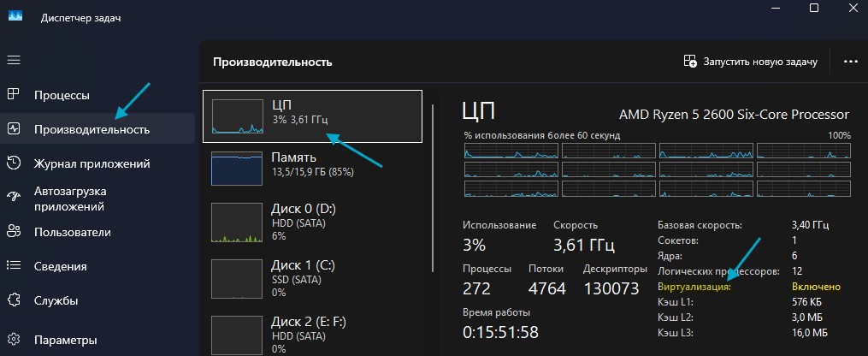868x356 pixels.
Task: Click Базовая скорость 3,40 ГГц value
Action: [x=810, y=225]
